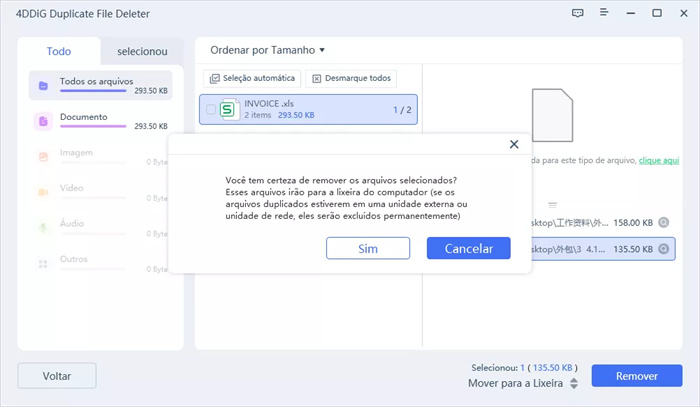Click the Voltar button
The width and height of the screenshot is (700, 407).
click(57, 376)
